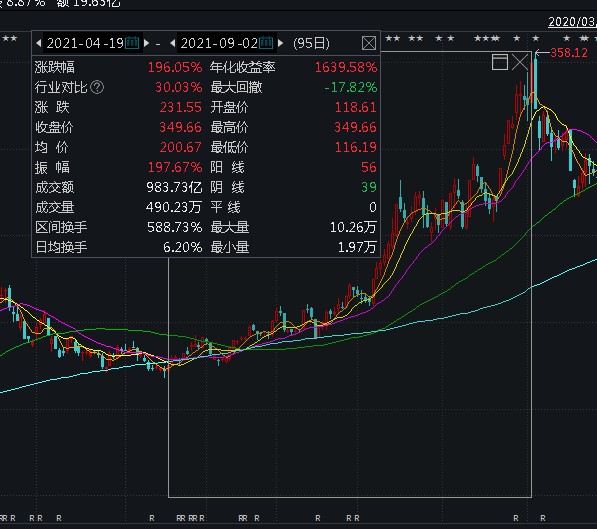Step start date 2021-04-19 back one day
597x529 pixels.
(38, 43)
